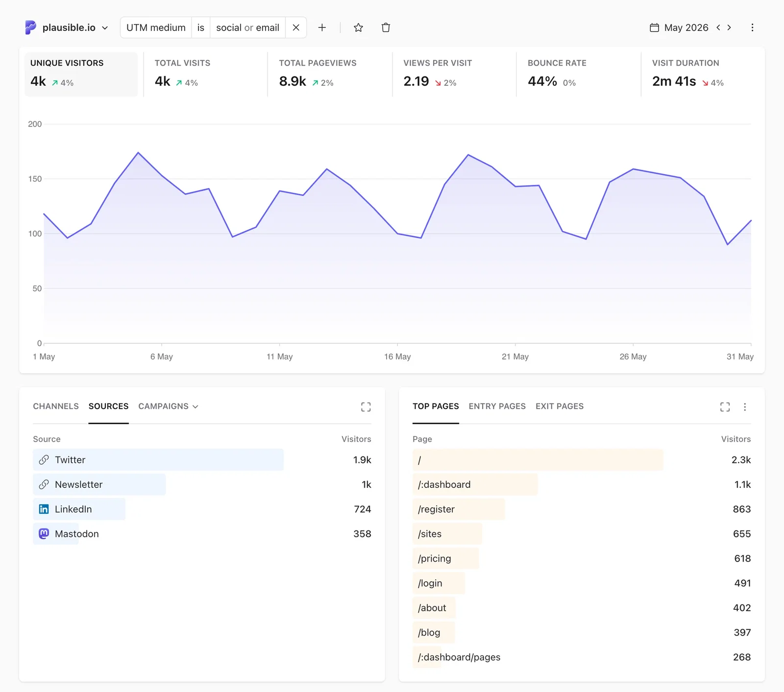
Task: Filter by the root '/' page
Action: 582,460
